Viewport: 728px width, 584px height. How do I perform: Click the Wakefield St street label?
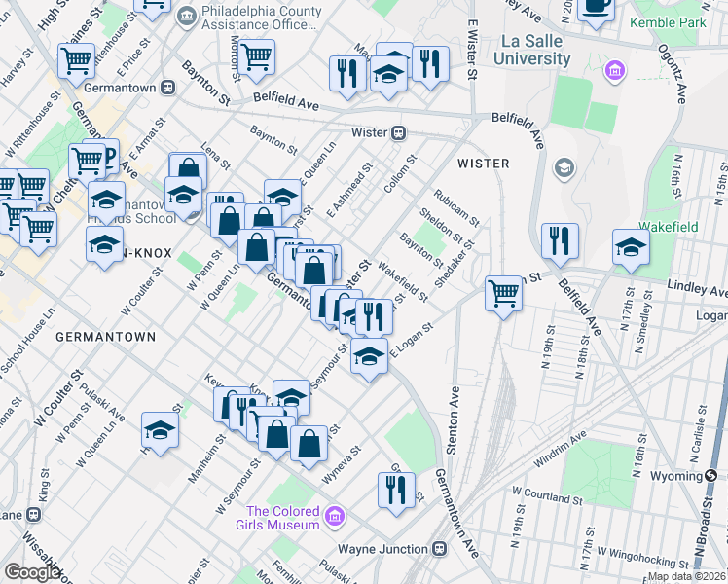pos(403,281)
